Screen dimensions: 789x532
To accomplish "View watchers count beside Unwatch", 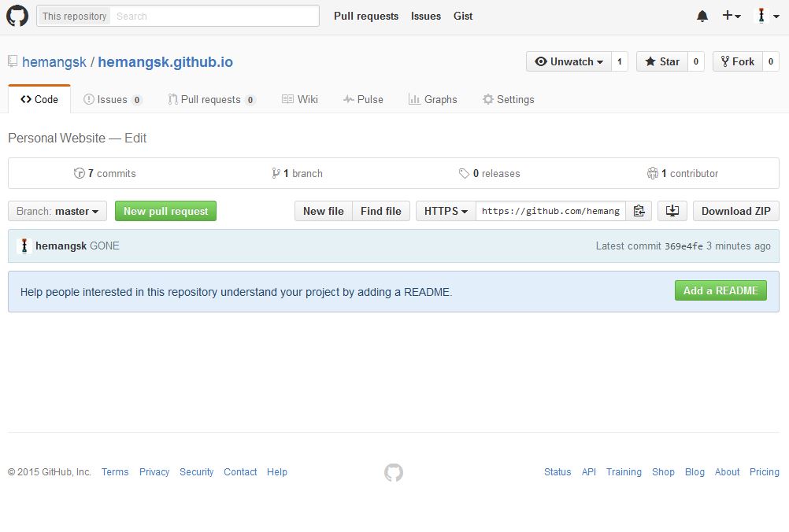I will 620,62.
